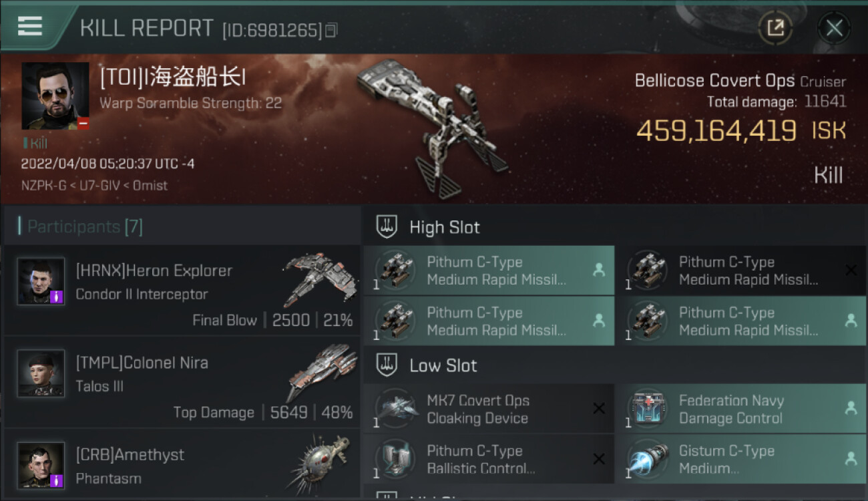This screenshot has height=501, width=868.
Task: Open Heron Explorer's participant entry
Action: tap(182, 290)
